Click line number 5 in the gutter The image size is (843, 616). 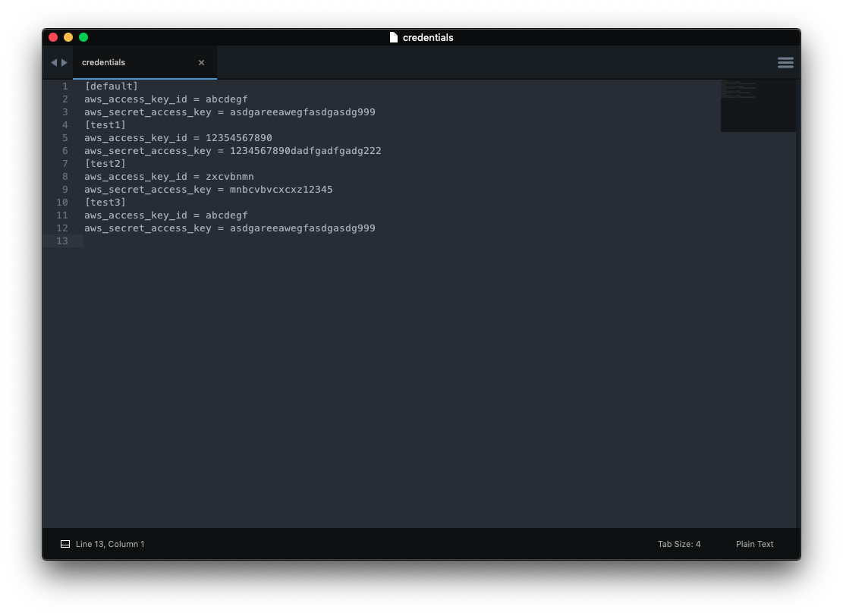click(x=64, y=137)
